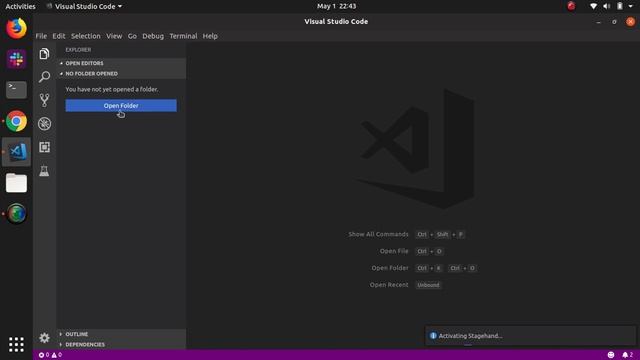Open the Edit menu
The image size is (640, 360).
(x=59, y=36)
